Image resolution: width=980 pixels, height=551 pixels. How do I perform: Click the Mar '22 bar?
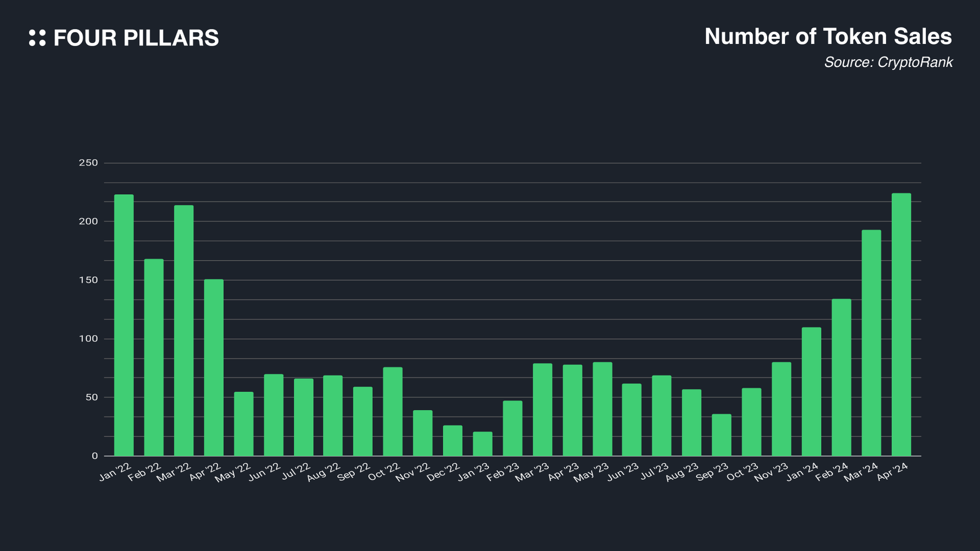[x=184, y=330]
